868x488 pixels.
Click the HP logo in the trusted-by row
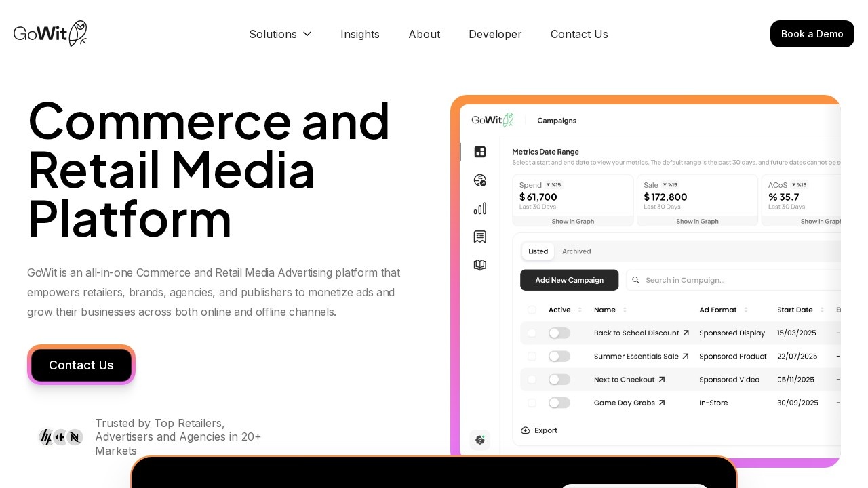46,437
